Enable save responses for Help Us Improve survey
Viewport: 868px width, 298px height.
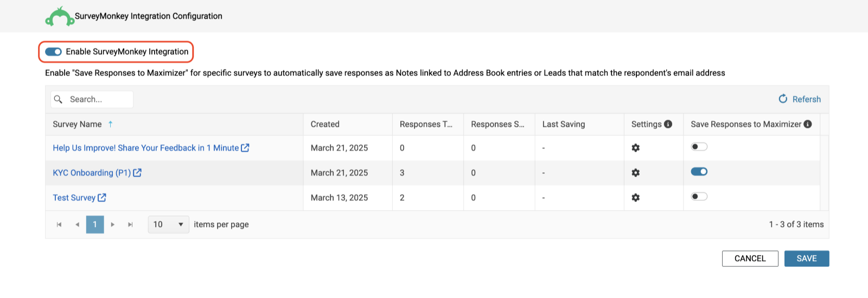click(699, 147)
